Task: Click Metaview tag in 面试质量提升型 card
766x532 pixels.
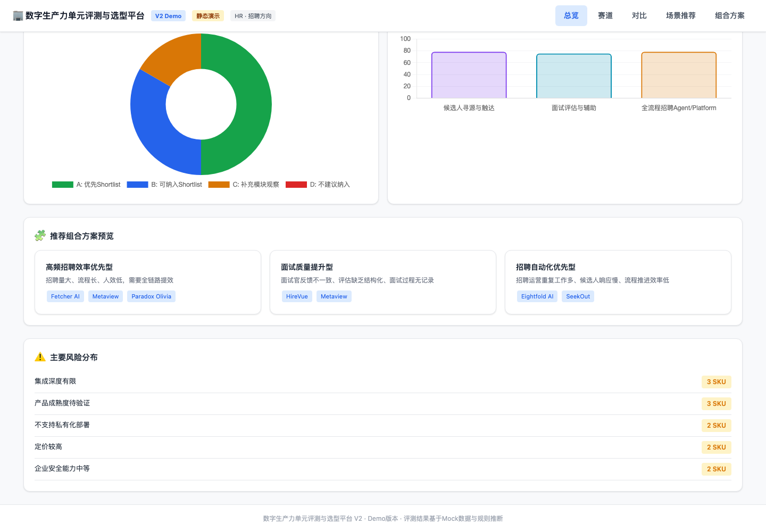Action: pyautogui.click(x=334, y=296)
